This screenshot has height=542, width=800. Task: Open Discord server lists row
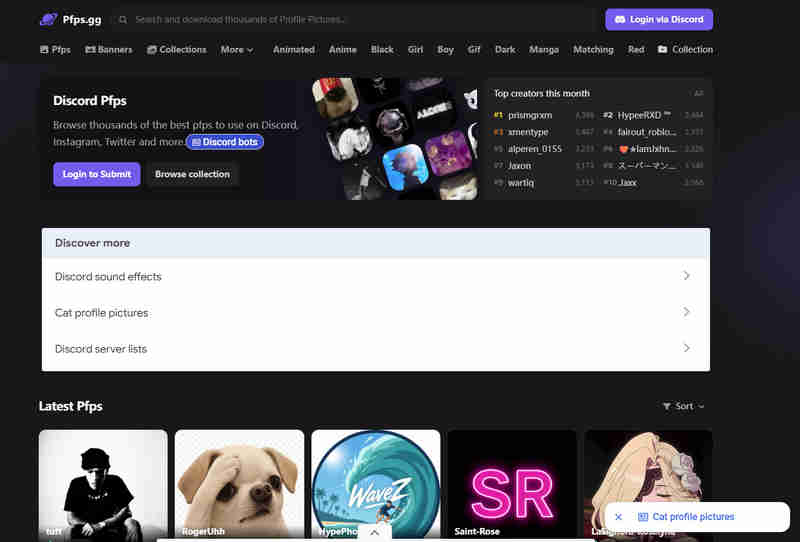376,349
